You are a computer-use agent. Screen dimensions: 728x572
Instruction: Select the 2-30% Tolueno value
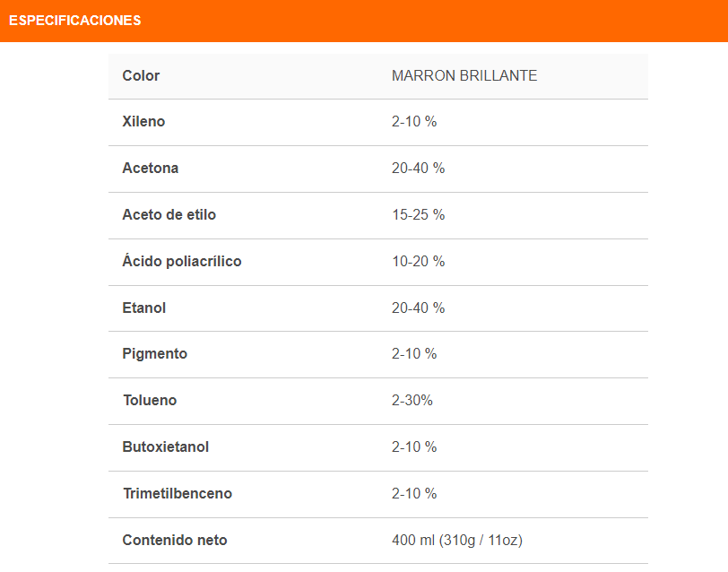coord(412,401)
